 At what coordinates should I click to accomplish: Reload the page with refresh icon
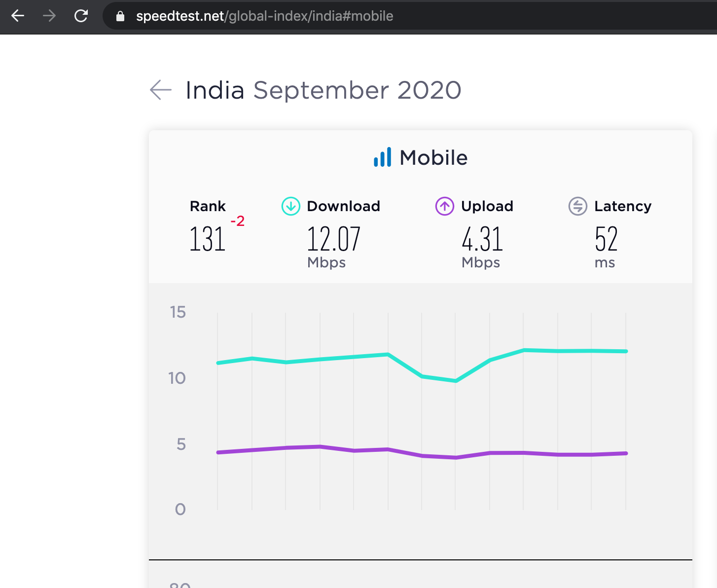coord(81,16)
